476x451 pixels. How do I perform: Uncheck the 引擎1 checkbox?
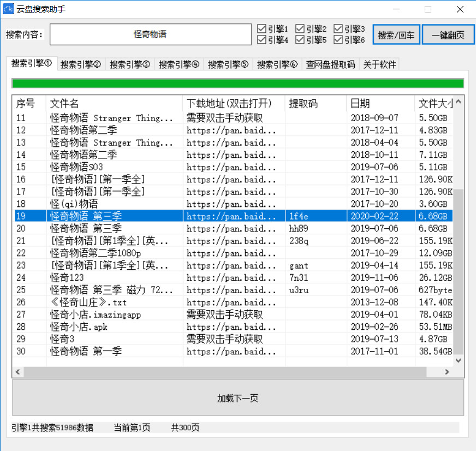[261, 28]
